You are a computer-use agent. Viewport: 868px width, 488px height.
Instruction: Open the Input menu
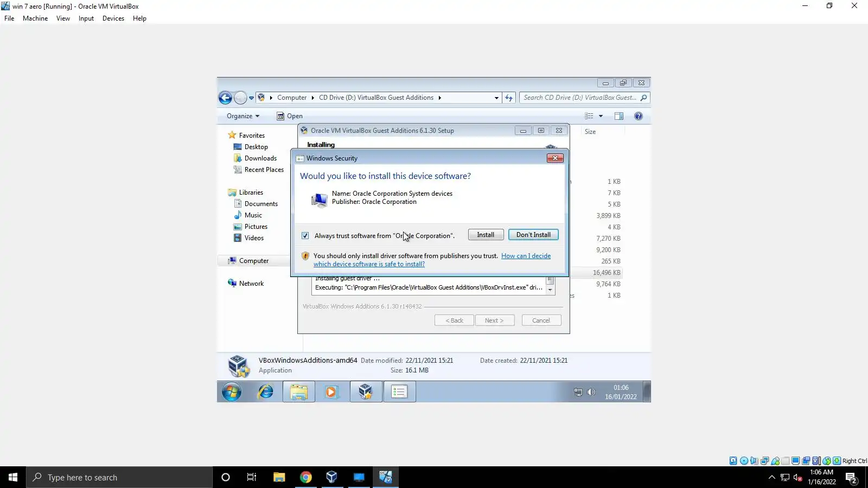click(x=86, y=18)
